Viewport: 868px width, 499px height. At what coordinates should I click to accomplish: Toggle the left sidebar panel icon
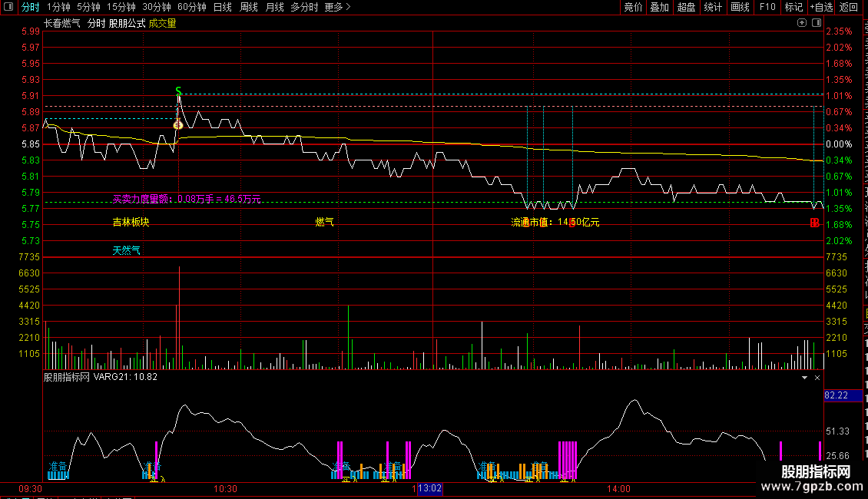pos(8,7)
